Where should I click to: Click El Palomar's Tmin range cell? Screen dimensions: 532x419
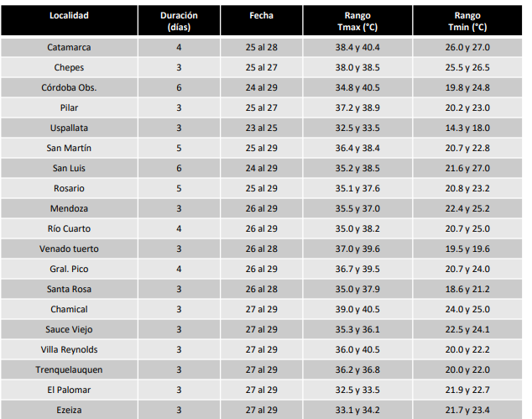tap(467, 390)
